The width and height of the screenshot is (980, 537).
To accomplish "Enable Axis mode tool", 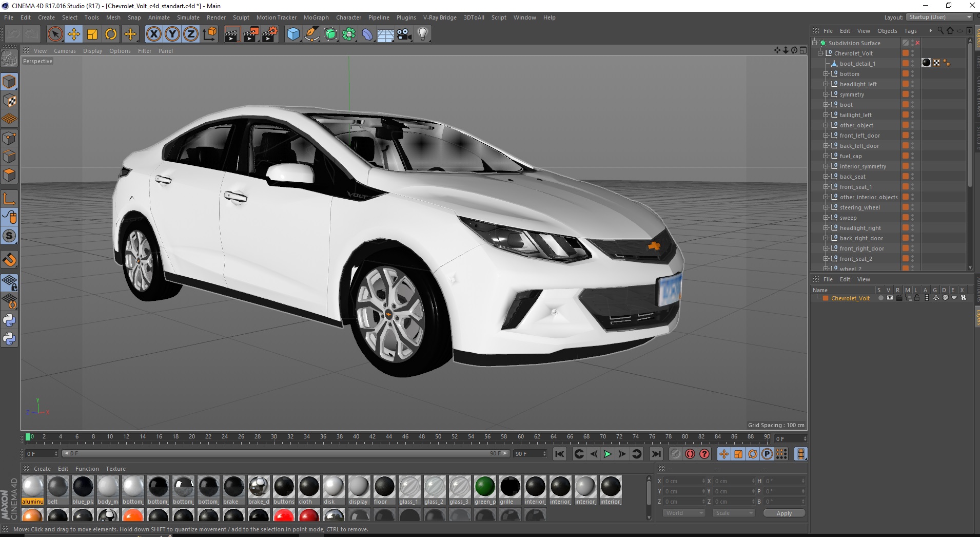I will [x=10, y=199].
